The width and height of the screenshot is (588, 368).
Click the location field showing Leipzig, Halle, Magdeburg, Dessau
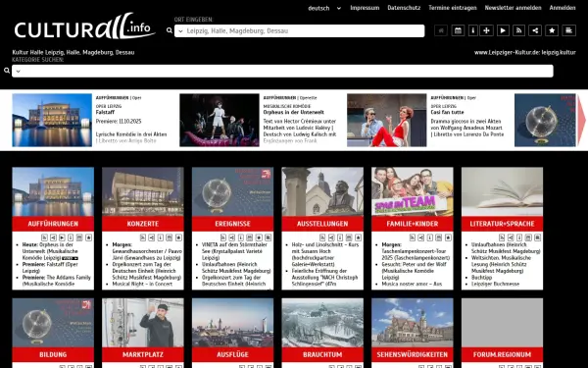[x=299, y=30]
